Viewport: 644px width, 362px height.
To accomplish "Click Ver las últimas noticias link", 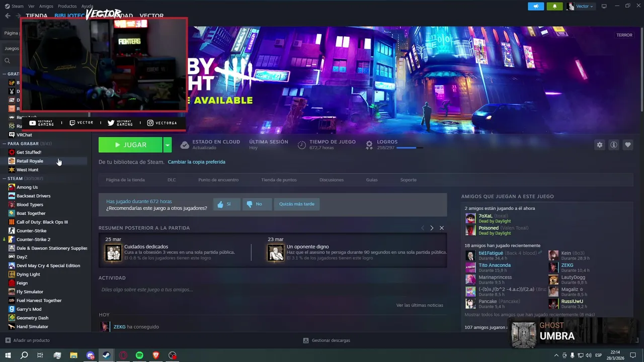I will (420, 305).
